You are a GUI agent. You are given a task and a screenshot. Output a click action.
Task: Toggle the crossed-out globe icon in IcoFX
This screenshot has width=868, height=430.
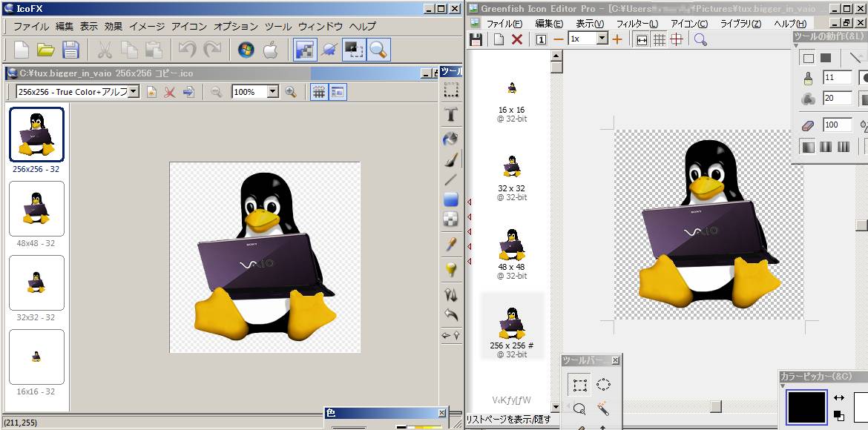[x=329, y=50]
